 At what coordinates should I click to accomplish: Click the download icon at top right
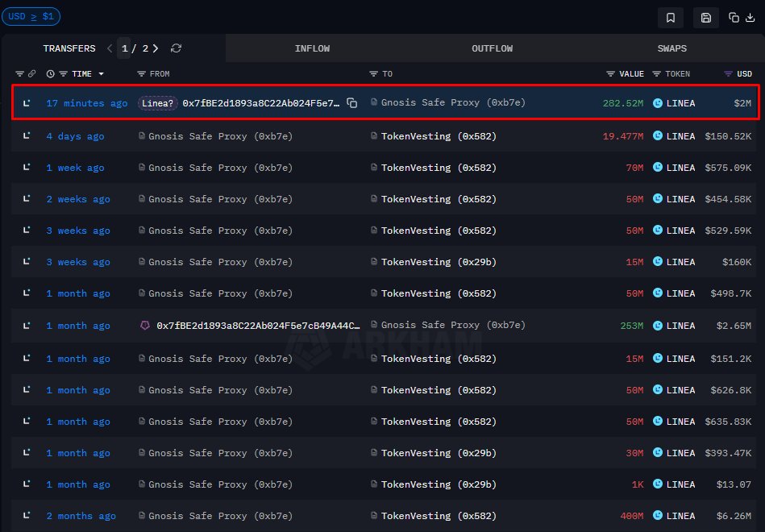750,18
